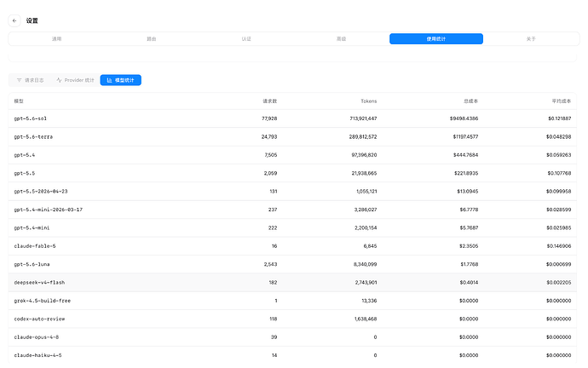Click token count 21,938,665

point(364,173)
